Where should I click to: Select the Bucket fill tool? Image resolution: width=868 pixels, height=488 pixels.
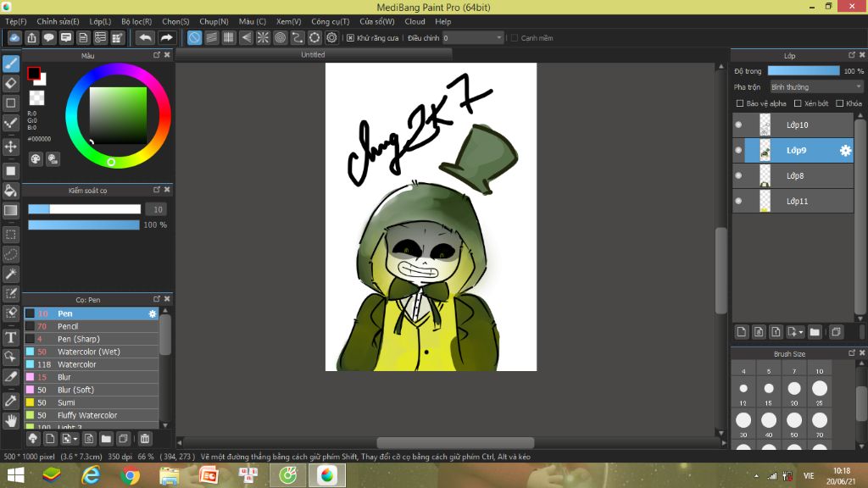point(10,191)
